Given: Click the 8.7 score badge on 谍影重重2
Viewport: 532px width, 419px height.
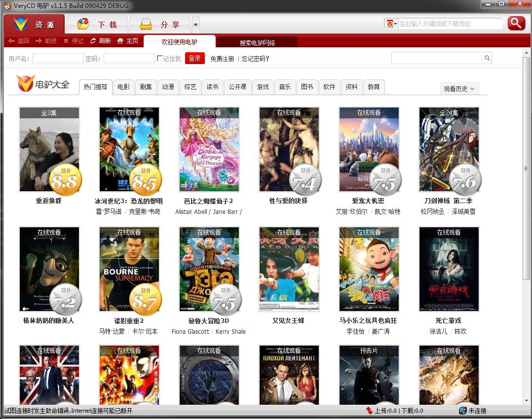Looking at the screenshot, I should pyautogui.click(x=146, y=300).
